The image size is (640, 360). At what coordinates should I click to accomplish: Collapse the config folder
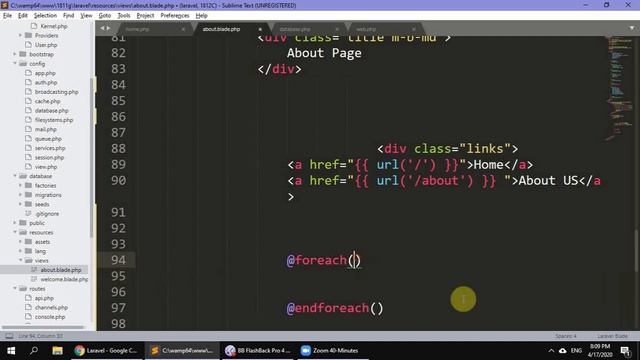click(15, 64)
